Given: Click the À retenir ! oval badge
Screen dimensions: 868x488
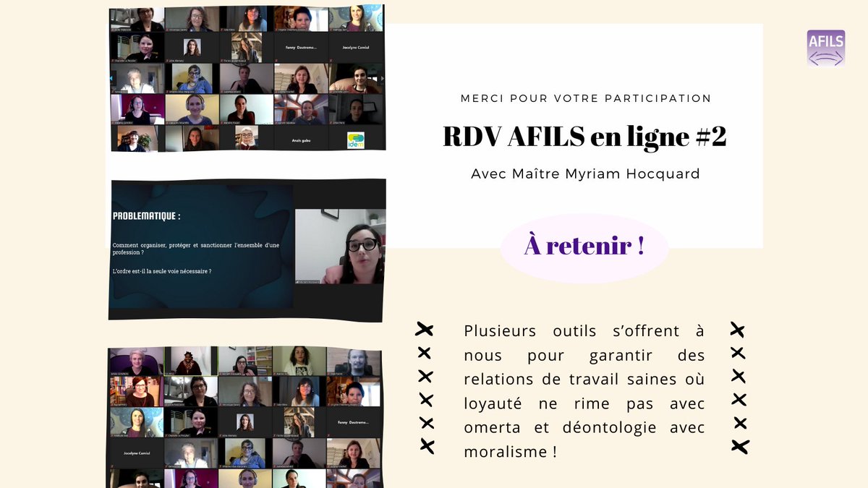Looking at the screenshot, I should click(x=584, y=247).
